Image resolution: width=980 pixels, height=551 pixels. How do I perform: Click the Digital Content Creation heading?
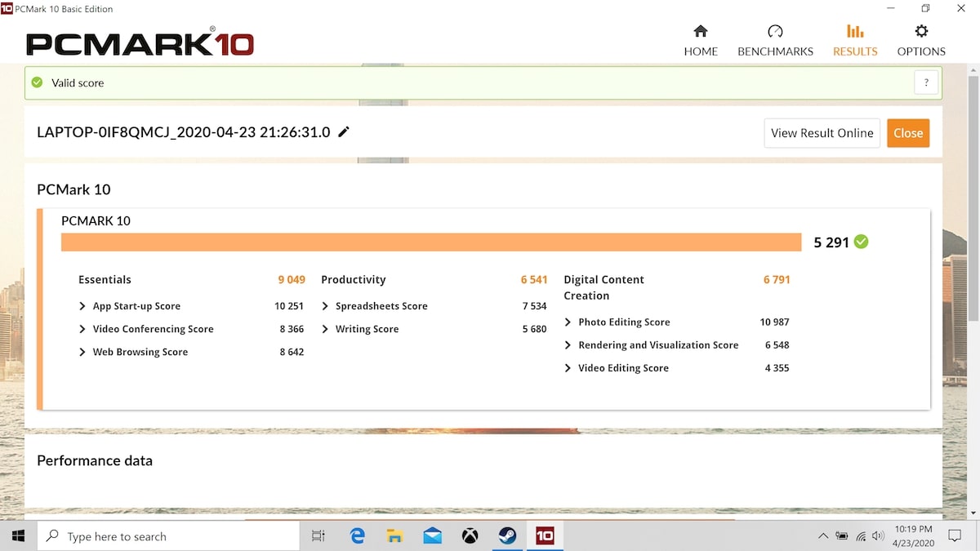[604, 287]
